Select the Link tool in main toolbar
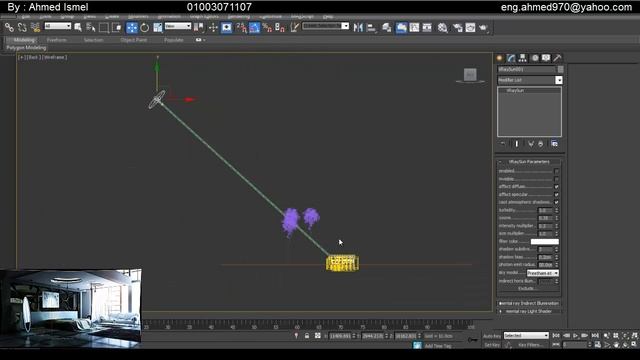 click(9, 27)
